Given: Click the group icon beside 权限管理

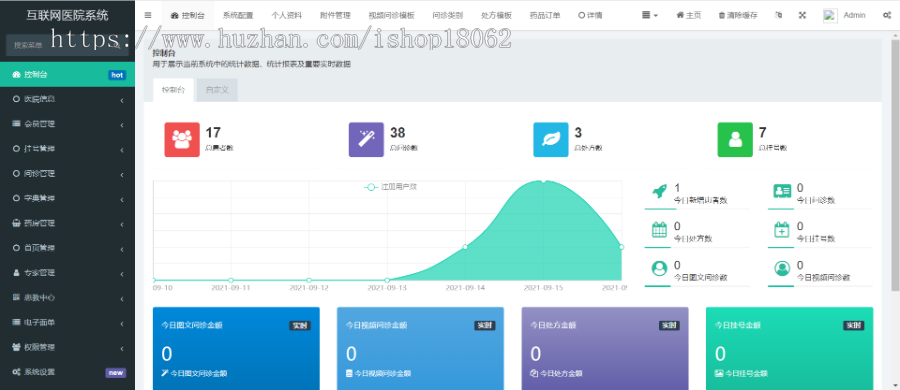Looking at the screenshot, I should click(16, 347).
